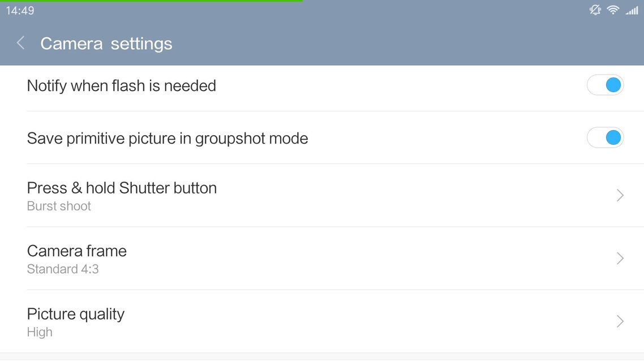Tap the Camera settings page title
Screen dimensions: 644x362
[106, 44]
